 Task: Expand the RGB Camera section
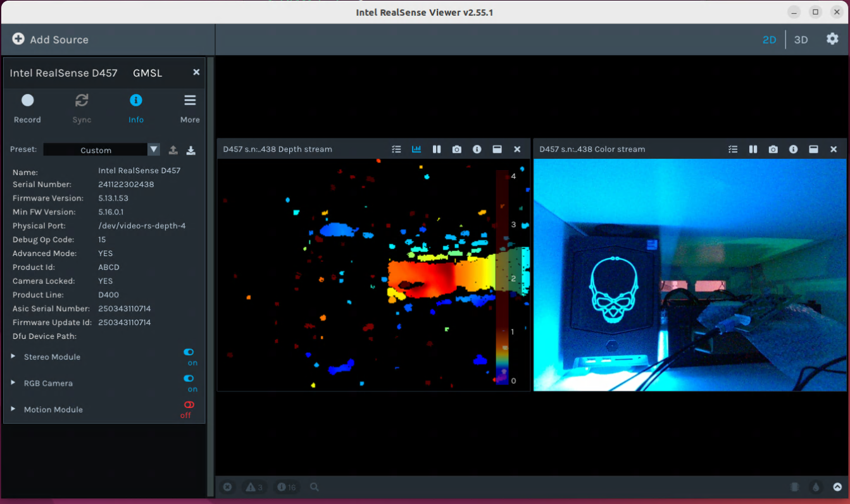pos(13,383)
